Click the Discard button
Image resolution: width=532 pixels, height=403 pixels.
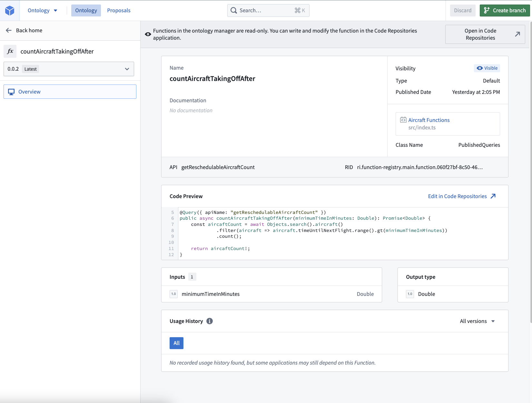[x=463, y=10]
